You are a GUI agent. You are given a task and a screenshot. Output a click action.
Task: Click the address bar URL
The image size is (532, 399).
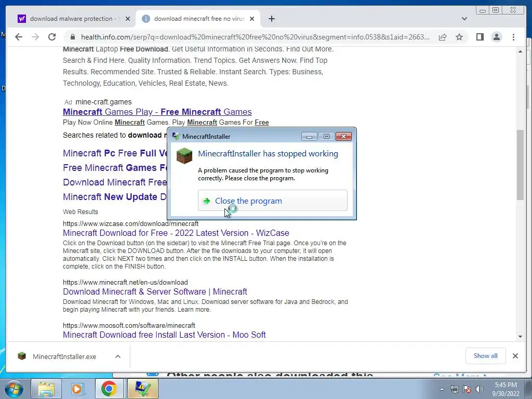(x=255, y=37)
